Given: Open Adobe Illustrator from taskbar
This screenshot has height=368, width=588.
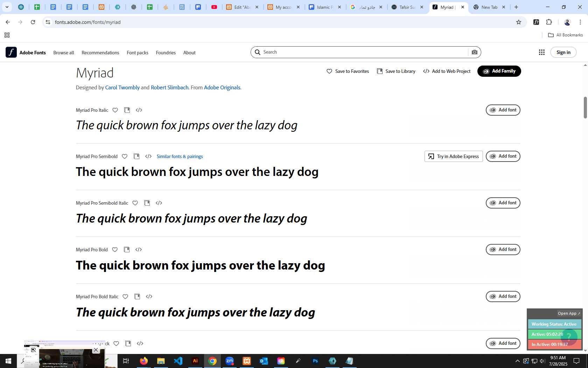Looking at the screenshot, I should tap(195, 361).
